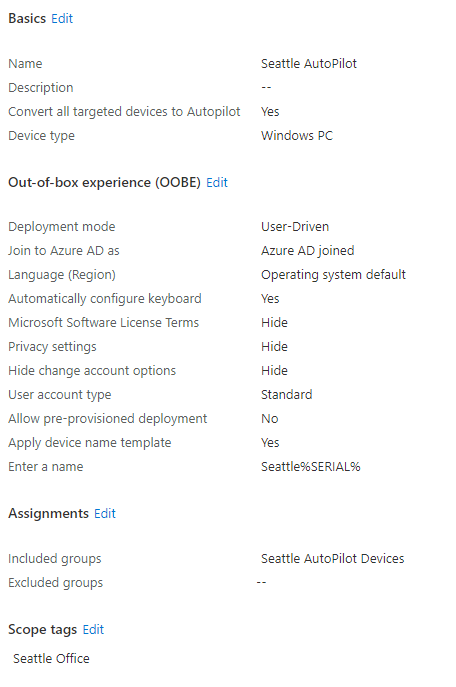The height and width of the screenshot is (687, 456).
Task: Click the Device type label
Action: click(41, 136)
